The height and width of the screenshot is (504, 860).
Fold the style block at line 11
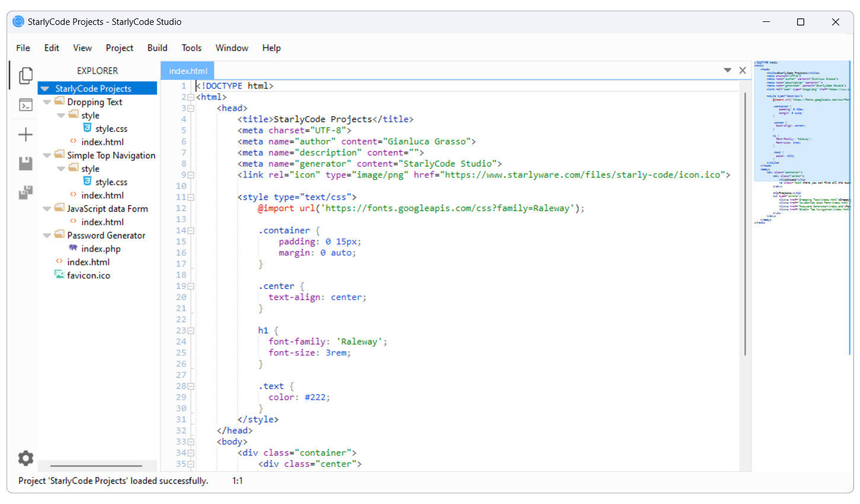click(191, 197)
